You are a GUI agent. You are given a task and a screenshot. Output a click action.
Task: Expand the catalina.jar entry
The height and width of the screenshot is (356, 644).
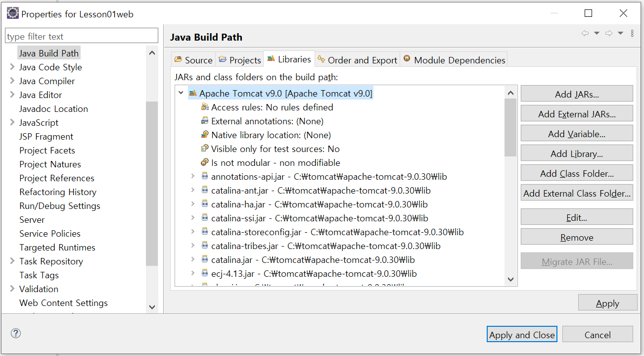tap(193, 259)
